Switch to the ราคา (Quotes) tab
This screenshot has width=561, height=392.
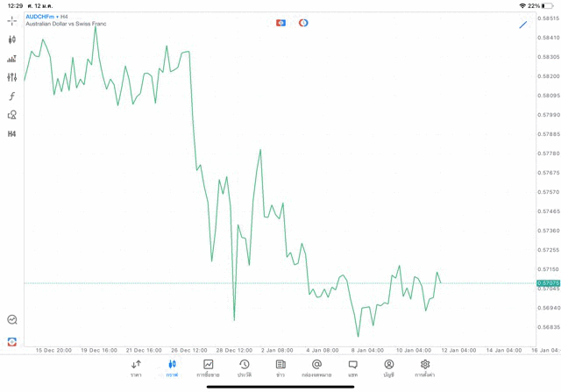(x=136, y=368)
